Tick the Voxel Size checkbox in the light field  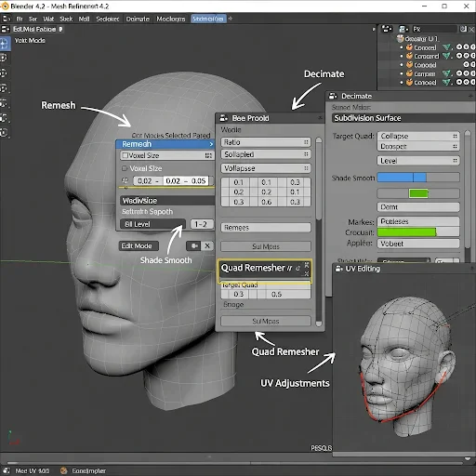point(125,155)
